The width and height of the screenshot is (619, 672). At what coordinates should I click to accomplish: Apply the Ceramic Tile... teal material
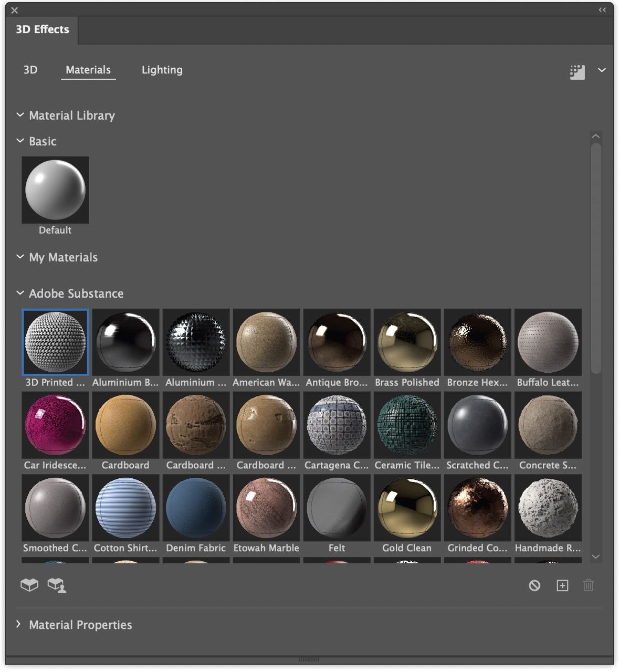[x=407, y=425]
